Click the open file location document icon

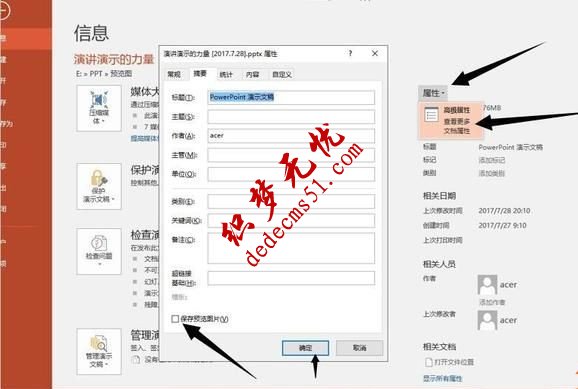[x=428, y=362]
